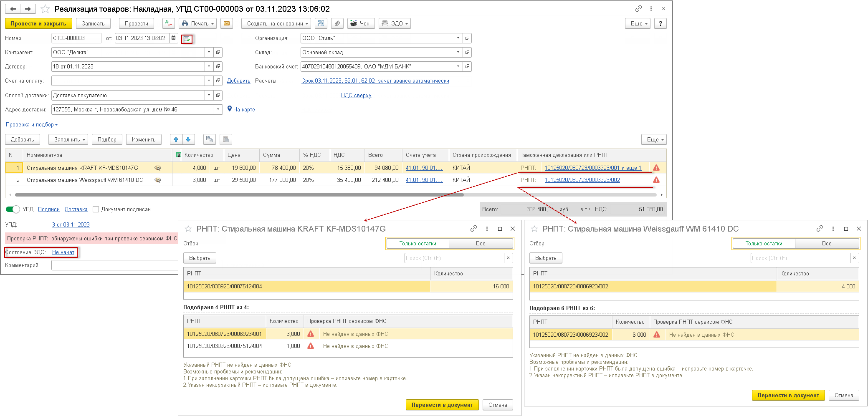The height and width of the screenshot is (416, 868).
Task: Click horizontal scrollbar of goods table
Action: point(239,194)
